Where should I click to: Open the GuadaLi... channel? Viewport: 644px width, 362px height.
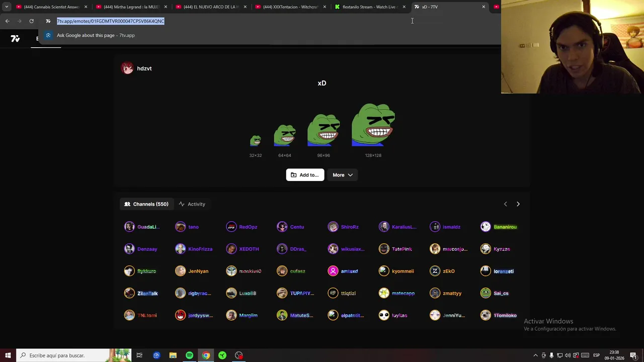pyautogui.click(x=142, y=227)
